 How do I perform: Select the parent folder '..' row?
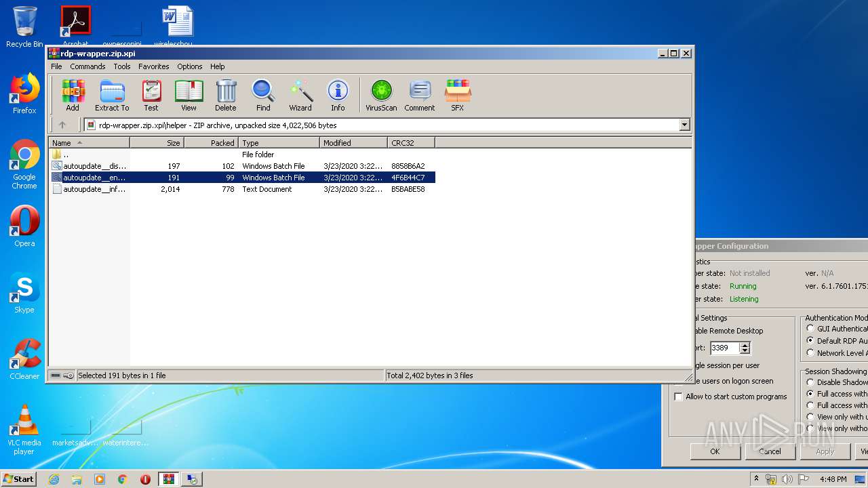point(242,155)
